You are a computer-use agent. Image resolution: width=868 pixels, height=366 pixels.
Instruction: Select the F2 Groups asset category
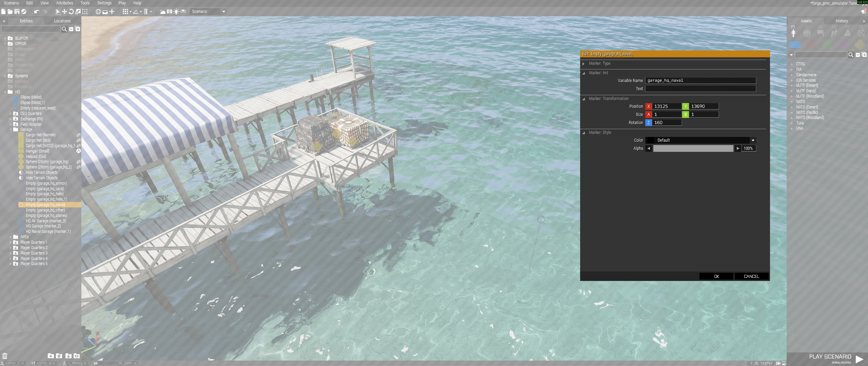(807, 32)
